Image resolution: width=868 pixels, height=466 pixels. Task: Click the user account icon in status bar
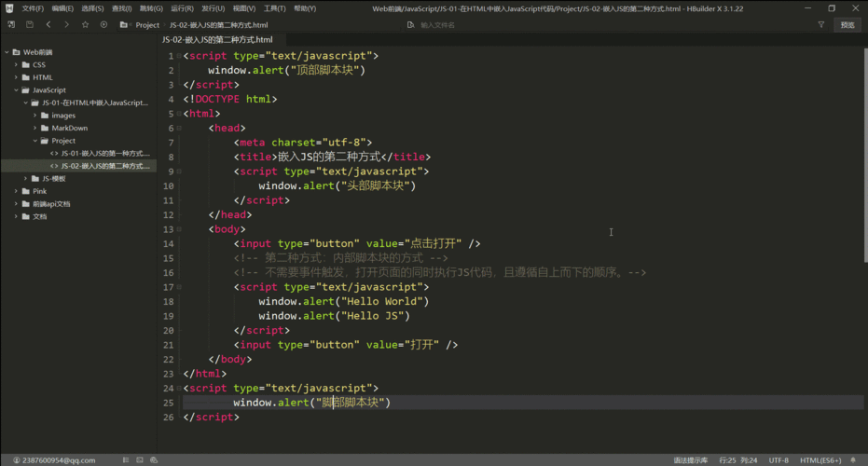[x=17, y=459]
